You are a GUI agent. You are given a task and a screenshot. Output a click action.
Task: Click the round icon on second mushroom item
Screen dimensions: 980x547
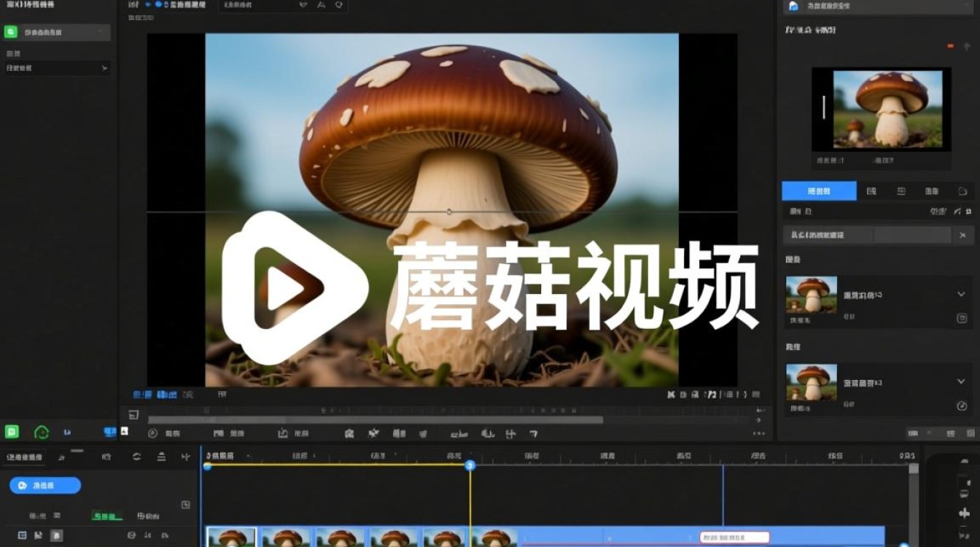[962, 406]
